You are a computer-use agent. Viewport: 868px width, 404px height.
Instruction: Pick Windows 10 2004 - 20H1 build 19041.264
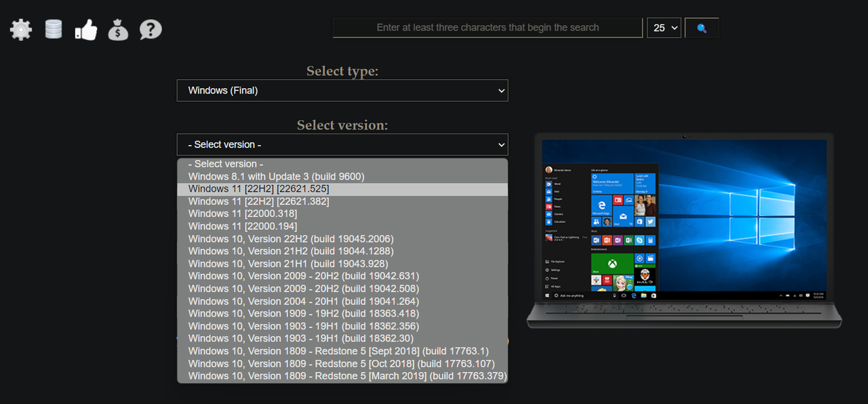(342, 301)
